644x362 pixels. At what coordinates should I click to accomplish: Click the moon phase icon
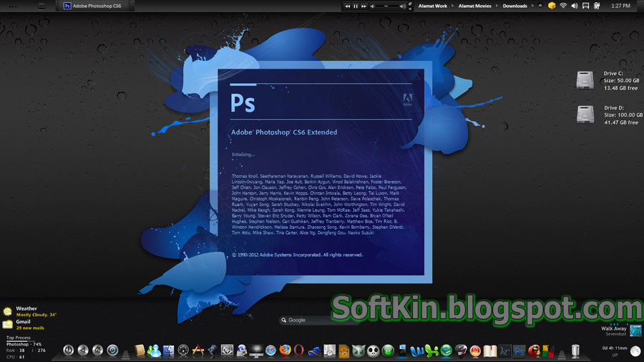coord(635,351)
